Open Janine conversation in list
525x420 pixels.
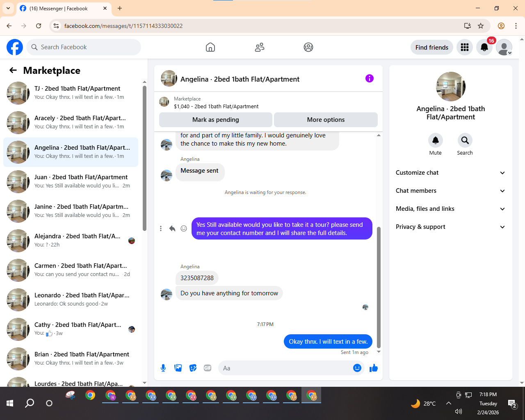point(71,211)
